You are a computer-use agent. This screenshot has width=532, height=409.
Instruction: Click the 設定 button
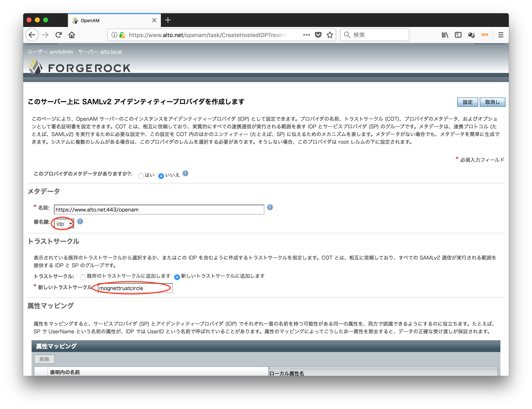pyautogui.click(x=468, y=102)
